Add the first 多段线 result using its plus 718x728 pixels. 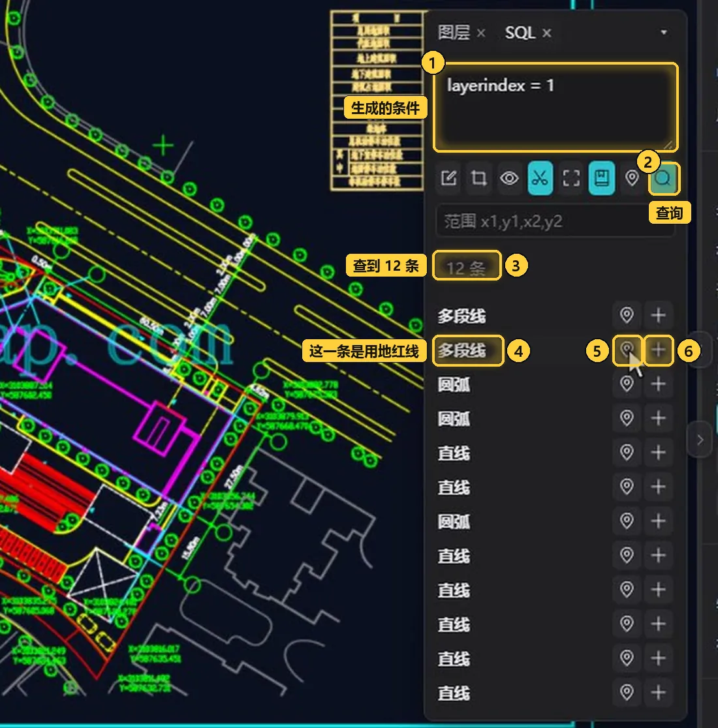(x=658, y=315)
